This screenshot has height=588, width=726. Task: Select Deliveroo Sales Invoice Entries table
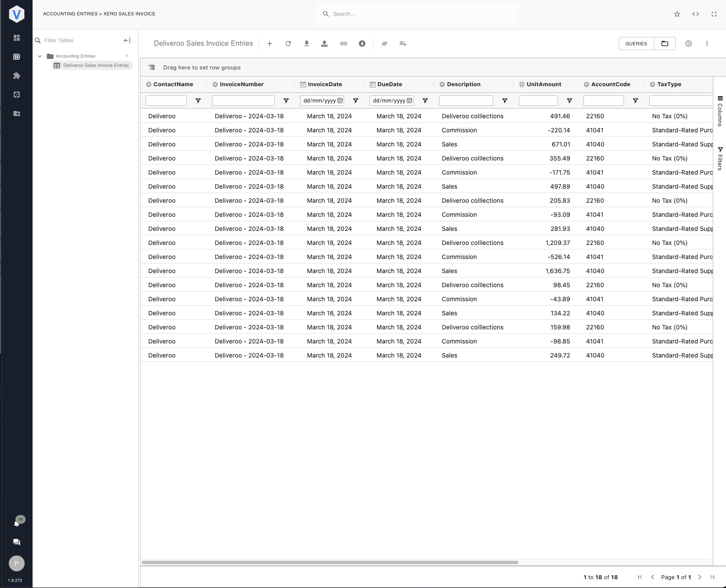[x=92, y=66]
